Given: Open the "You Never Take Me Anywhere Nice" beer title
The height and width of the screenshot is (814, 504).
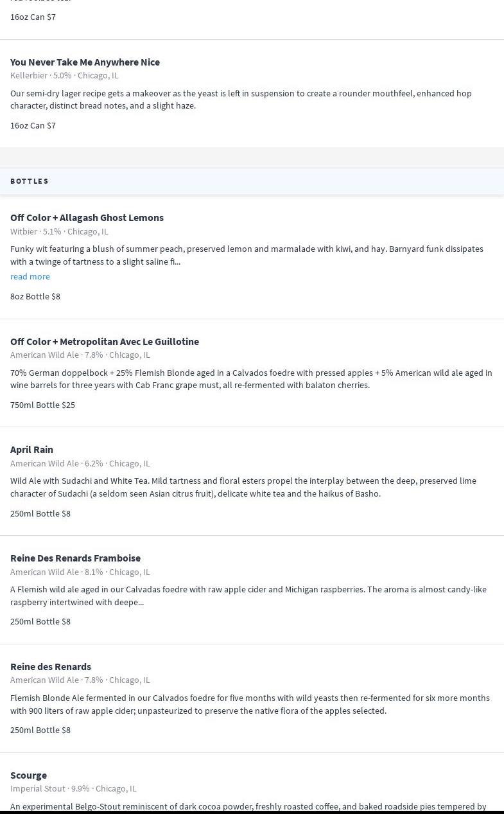Looking at the screenshot, I should tap(85, 62).
